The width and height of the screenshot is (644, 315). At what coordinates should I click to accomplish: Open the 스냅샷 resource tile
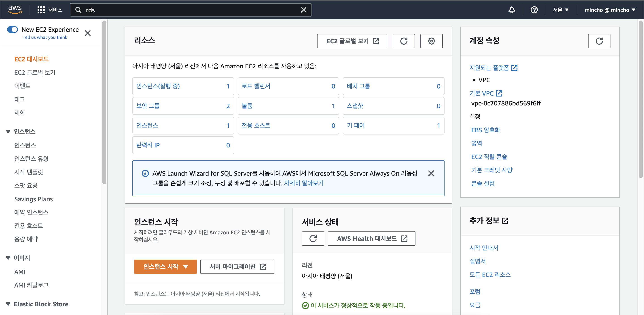pos(394,106)
